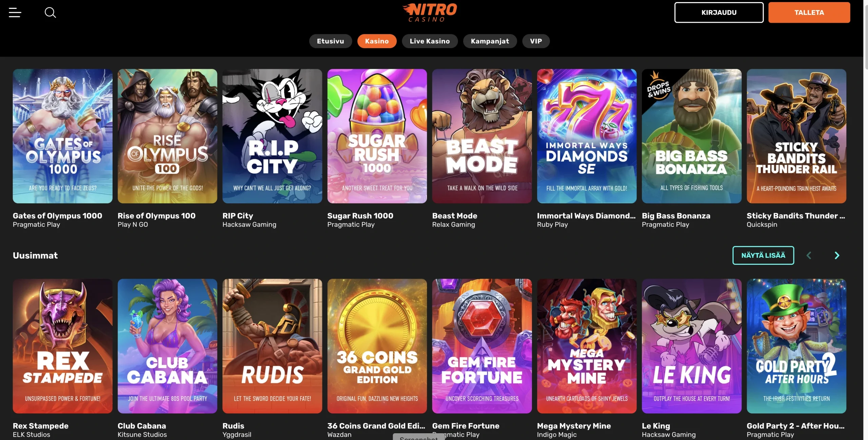
Task: Click the Nitro Casino logo
Action: click(430, 13)
